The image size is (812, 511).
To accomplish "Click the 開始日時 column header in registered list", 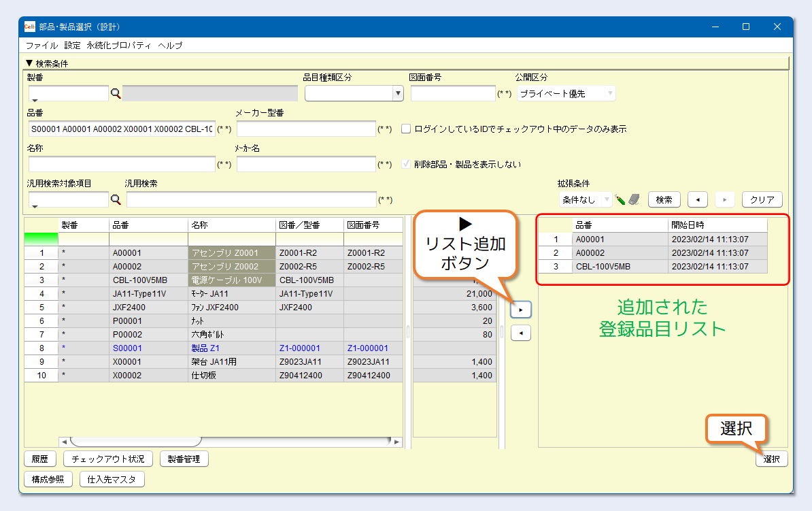I will (717, 225).
